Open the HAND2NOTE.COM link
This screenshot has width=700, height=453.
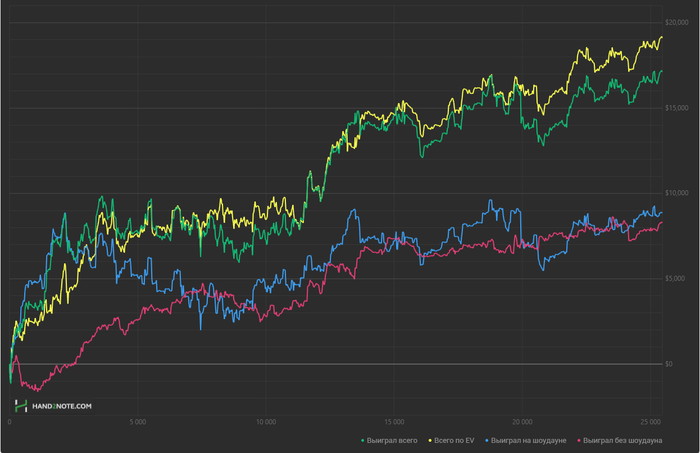61,406
